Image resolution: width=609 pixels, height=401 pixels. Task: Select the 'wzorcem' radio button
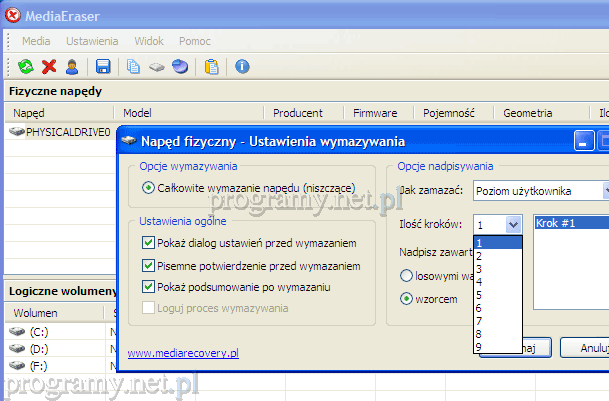[406, 298]
